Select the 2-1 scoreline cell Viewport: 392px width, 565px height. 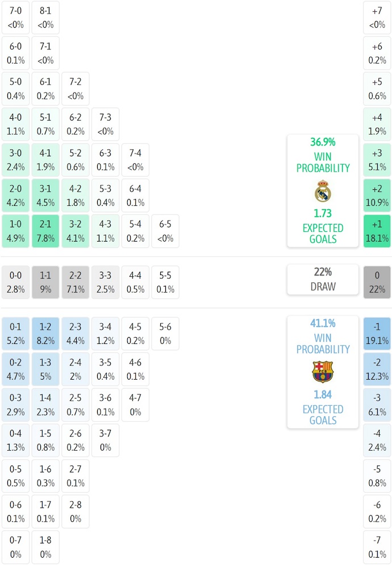tap(45, 231)
